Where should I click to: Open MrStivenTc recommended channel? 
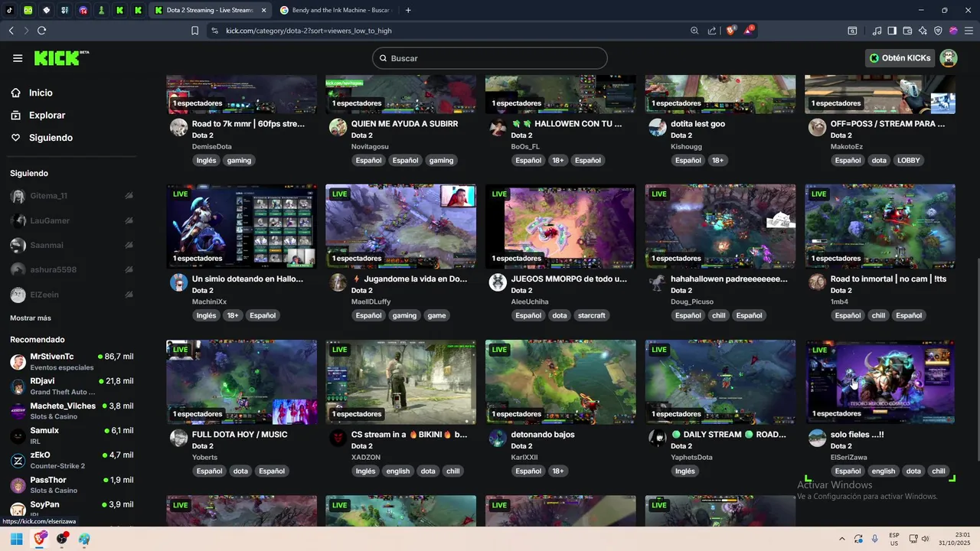[x=71, y=361]
